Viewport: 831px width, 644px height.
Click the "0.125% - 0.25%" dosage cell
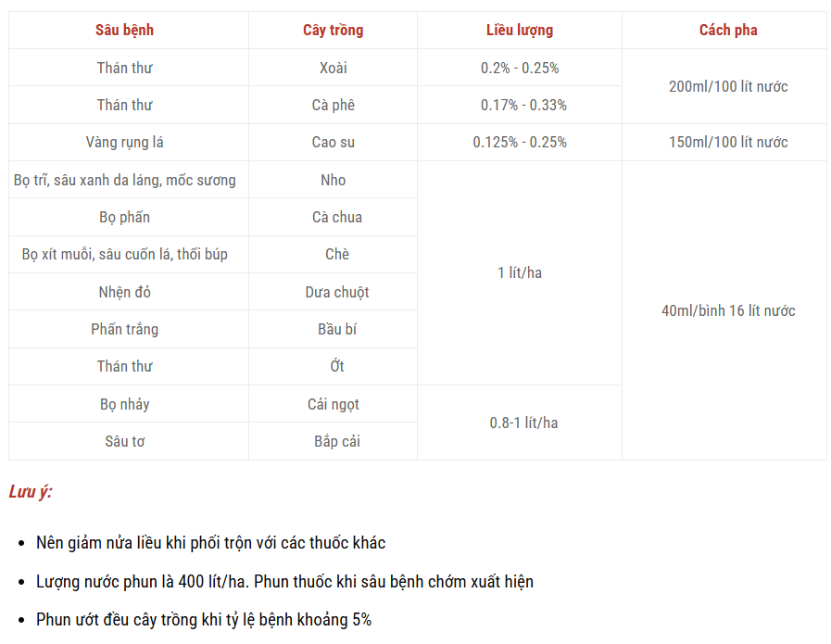pyautogui.click(x=519, y=142)
